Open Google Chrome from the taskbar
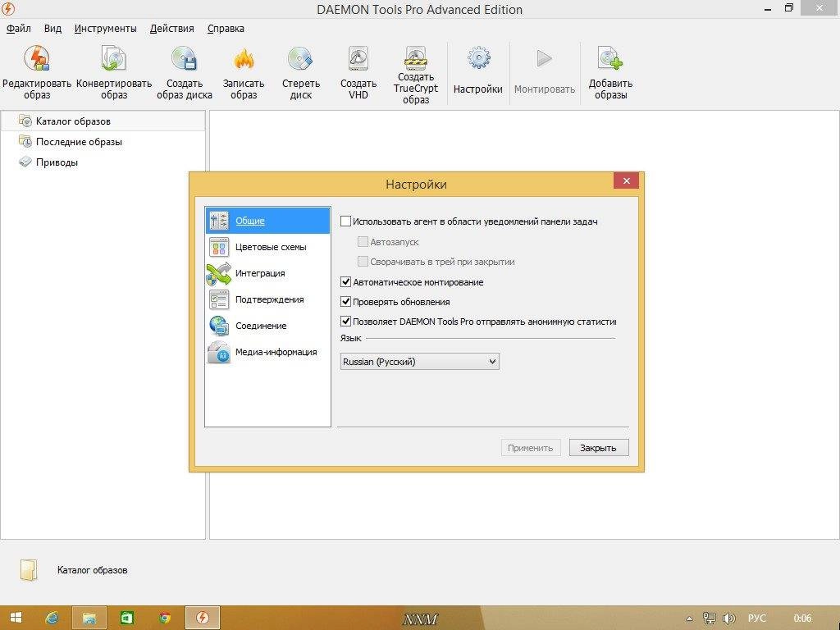 pos(164,618)
